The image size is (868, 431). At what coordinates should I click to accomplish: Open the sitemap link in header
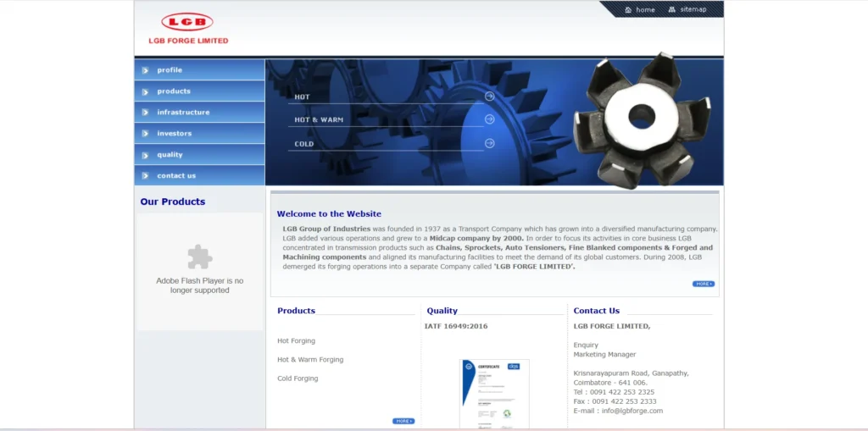(x=693, y=9)
